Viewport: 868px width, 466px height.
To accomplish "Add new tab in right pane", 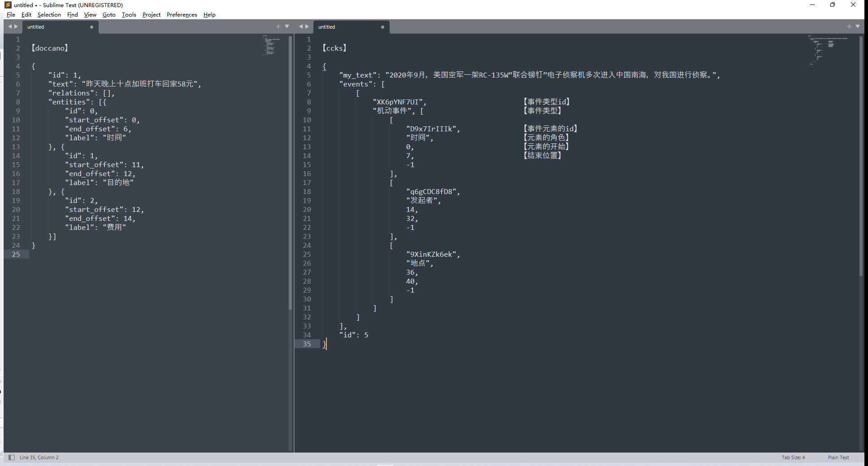I will [849, 26].
